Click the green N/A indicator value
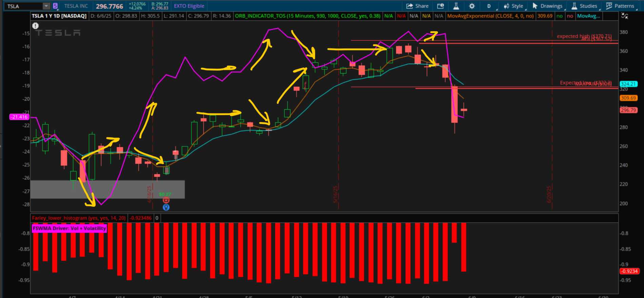 (x=389, y=16)
